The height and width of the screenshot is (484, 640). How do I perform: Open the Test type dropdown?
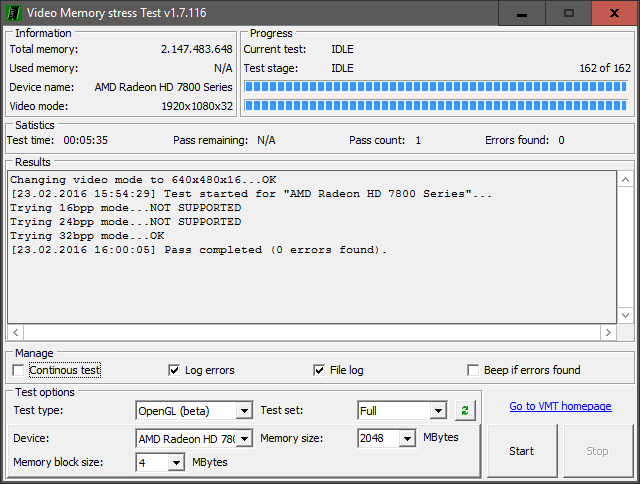[244, 411]
